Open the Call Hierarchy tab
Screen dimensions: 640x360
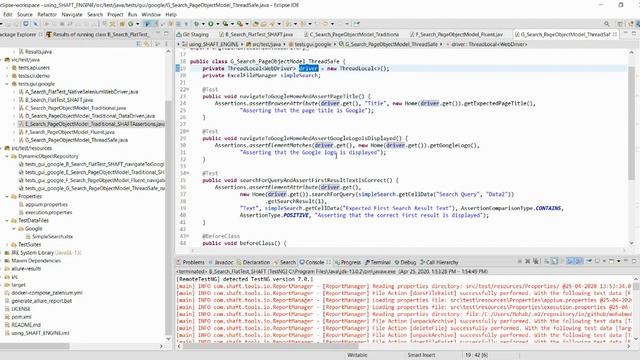tap(439, 262)
